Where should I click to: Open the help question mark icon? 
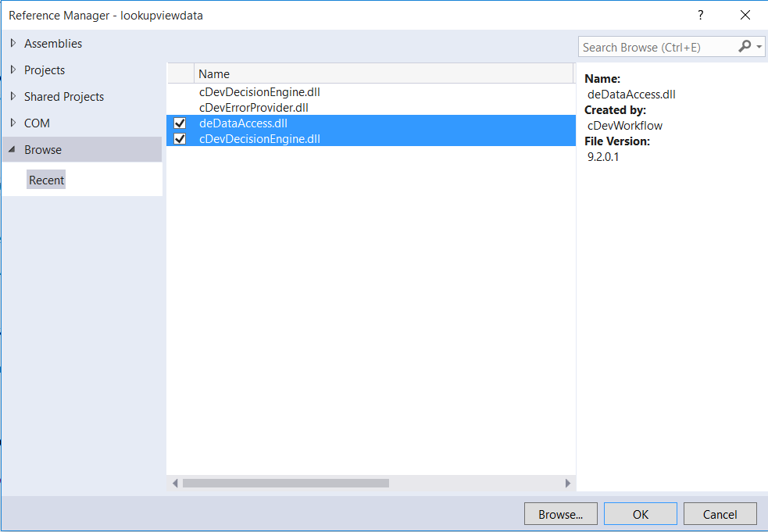[x=700, y=15]
